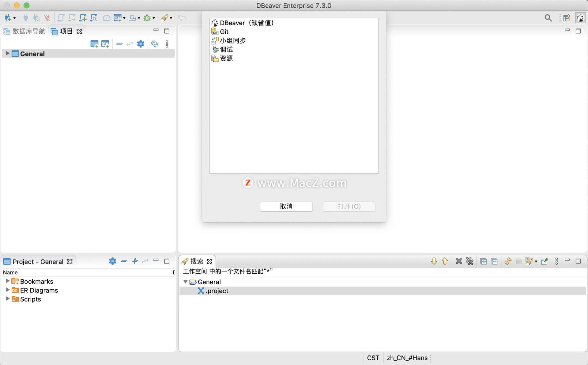Select .project file in search results

[x=217, y=291]
